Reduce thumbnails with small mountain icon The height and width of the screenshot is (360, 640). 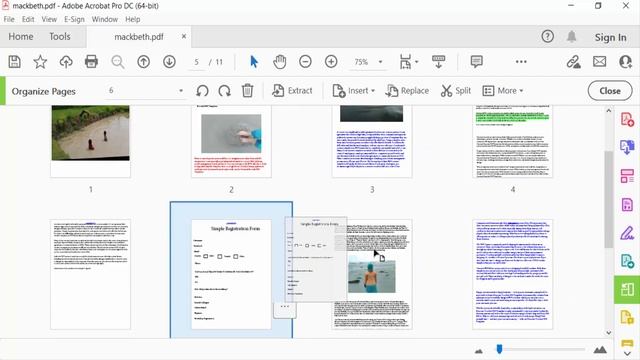[479, 351]
